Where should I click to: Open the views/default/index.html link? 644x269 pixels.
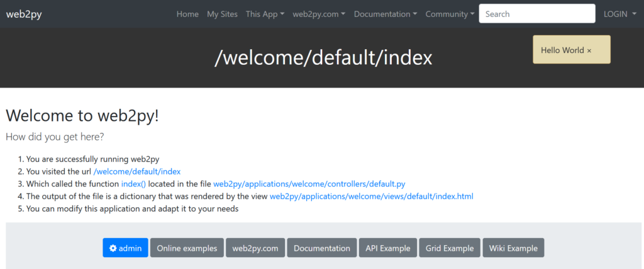371,196
